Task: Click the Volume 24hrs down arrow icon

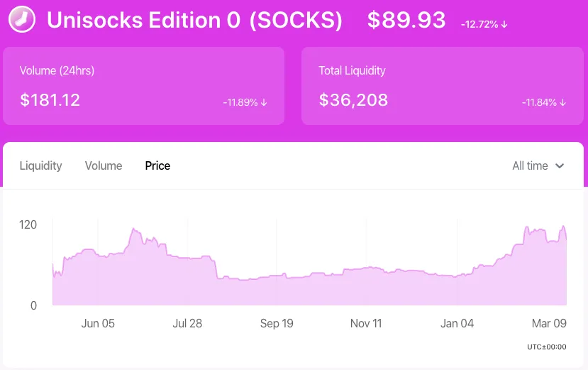Action: (x=264, y=102)
